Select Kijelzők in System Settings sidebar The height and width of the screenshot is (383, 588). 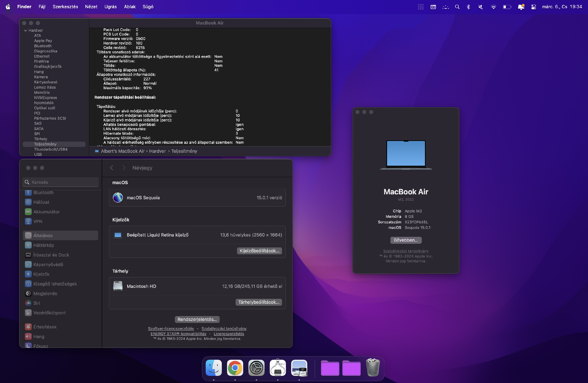pyautogui.click(x=60, y=274)
